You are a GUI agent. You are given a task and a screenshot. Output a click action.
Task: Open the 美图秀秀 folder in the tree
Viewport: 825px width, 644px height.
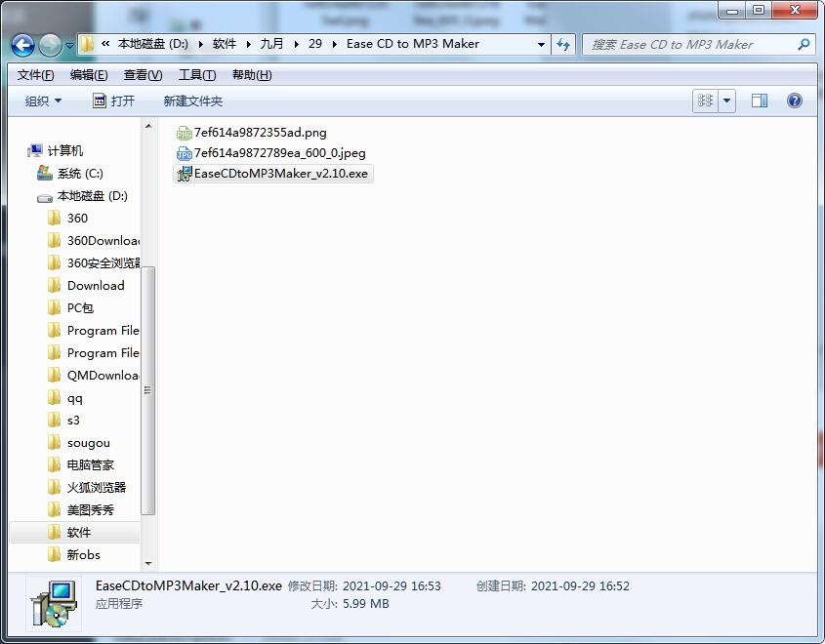pyautogui.click(x=91, y=510)
